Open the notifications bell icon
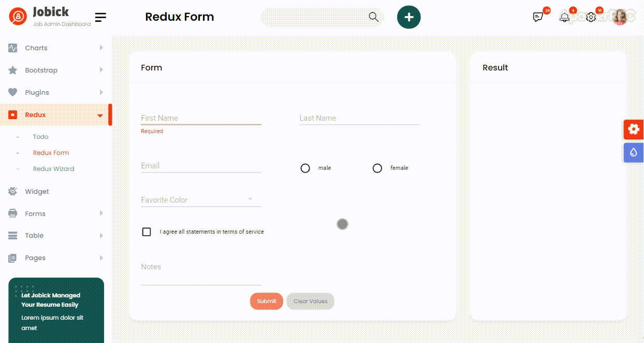644x343 pixels. click(x=565, y=17)
